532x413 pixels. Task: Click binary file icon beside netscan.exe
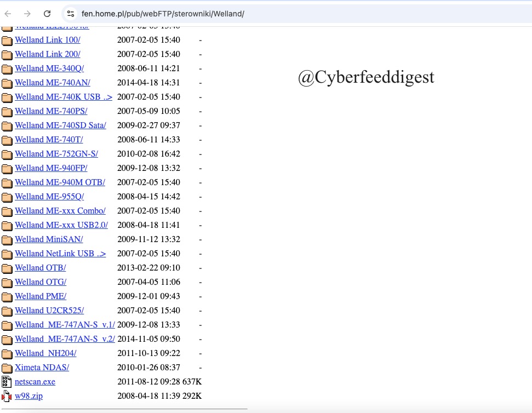coord(7,382)
